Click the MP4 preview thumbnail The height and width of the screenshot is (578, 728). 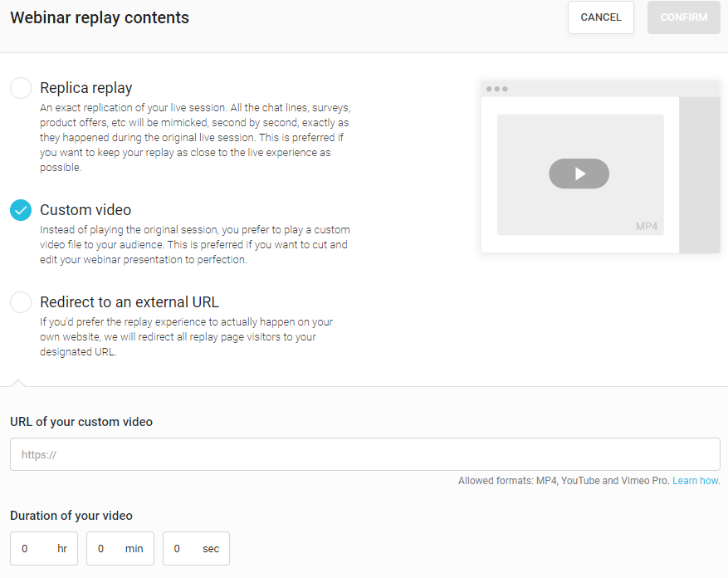tap(580, 174)
